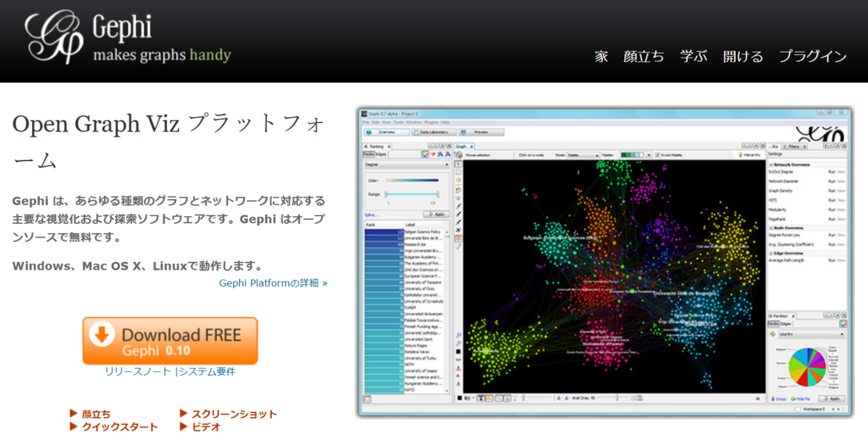The height and width of the screenshot is (440, 868).
Task: Open the クイックスタート link
Action: pyautogui.click(x=120, y=426)
